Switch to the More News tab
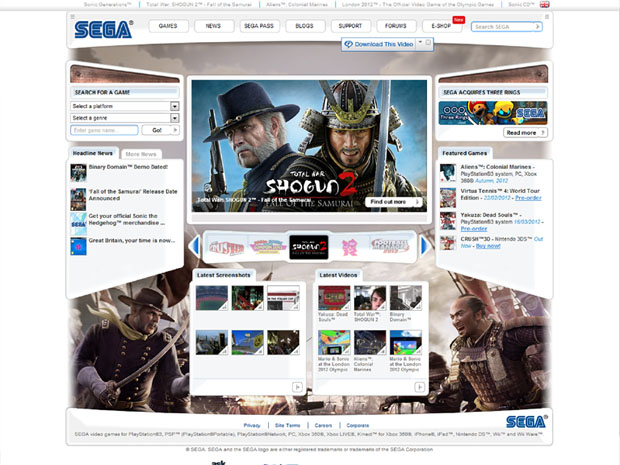The height and width of the screenshot is (465, 620). 141,154
